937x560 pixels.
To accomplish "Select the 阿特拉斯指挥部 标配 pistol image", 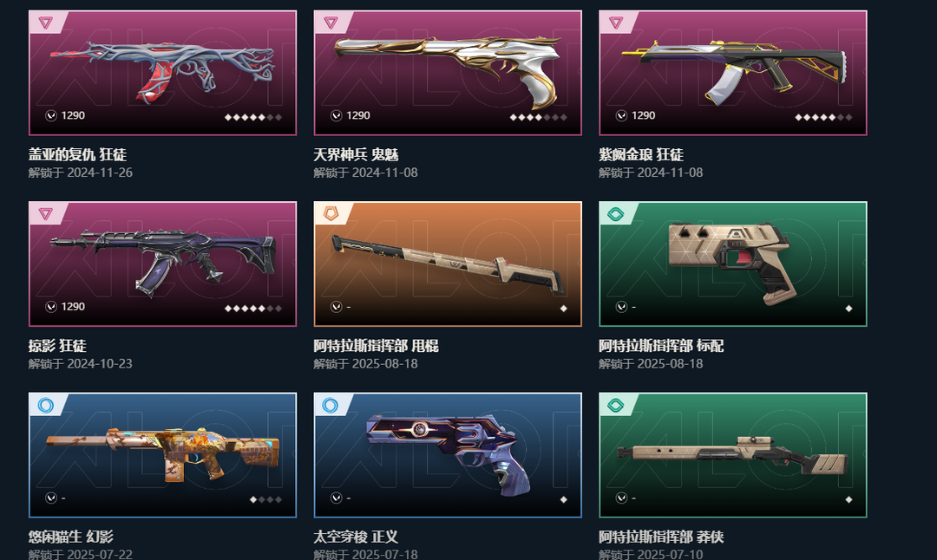I will (728, 263).
